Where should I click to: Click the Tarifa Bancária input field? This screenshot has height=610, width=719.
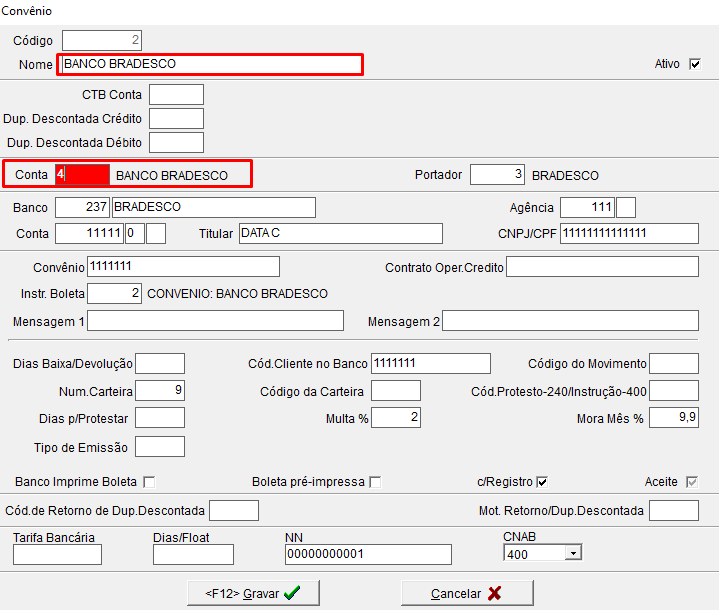click(x=57, y=555)
